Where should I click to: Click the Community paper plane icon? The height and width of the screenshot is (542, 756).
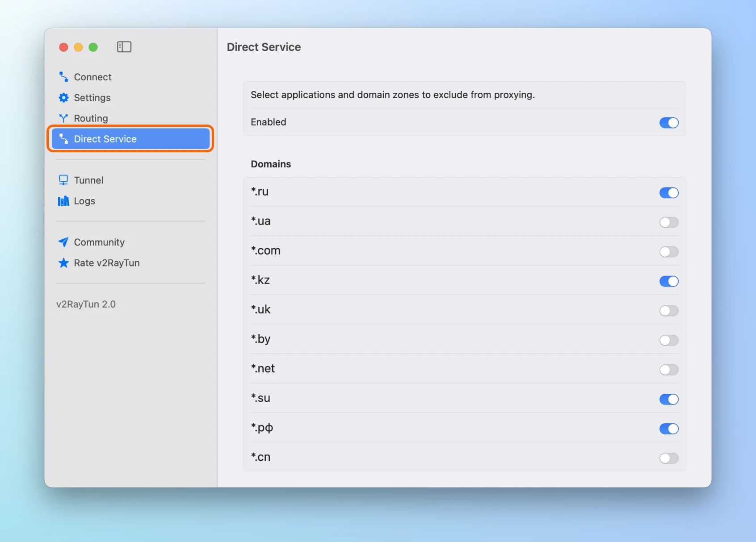pyautogui.click(x=63, y=242)
